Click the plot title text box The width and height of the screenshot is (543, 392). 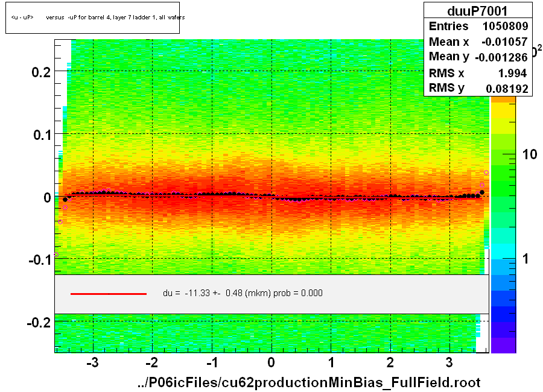92,17
